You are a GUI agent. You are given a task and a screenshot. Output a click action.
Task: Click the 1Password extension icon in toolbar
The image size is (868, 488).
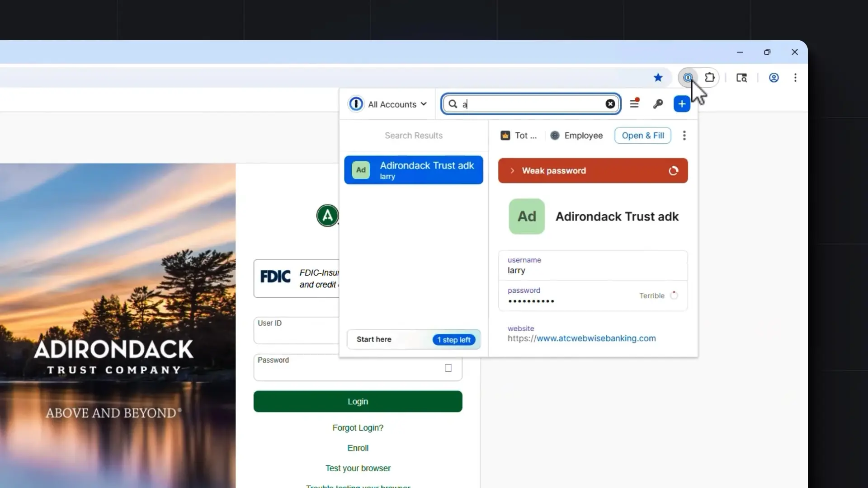pyautogui.click(x=688, y=78)
